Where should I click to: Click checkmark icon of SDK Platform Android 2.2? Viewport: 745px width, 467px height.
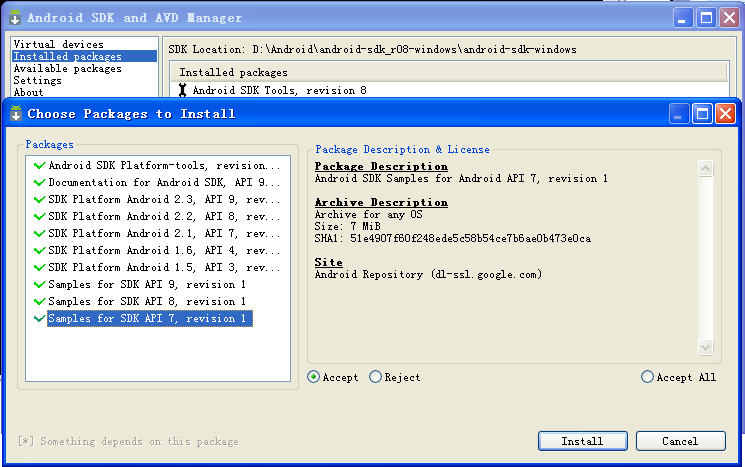(x=39, y=217)
